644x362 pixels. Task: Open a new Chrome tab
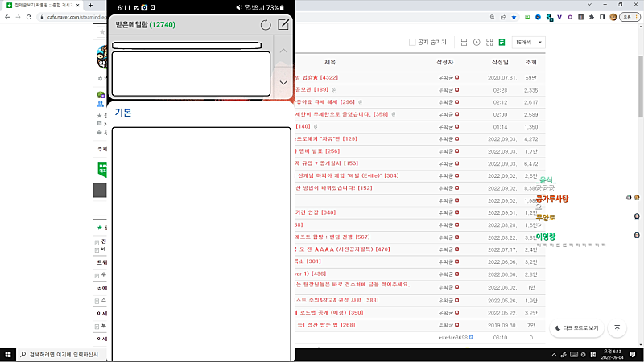tap(90, 5)
